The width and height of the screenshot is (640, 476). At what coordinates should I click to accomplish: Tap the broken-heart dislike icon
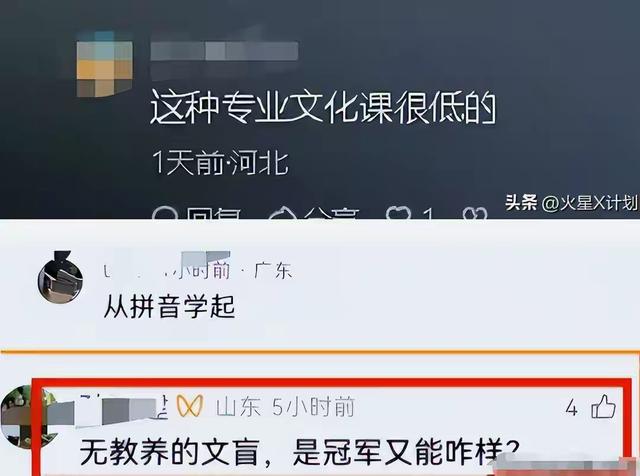[475, 213]
